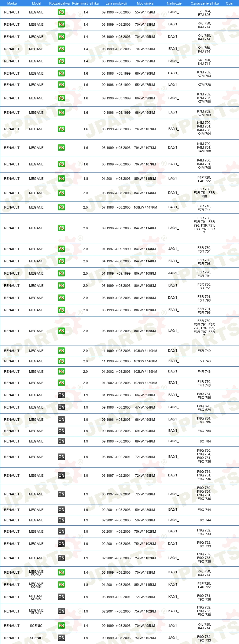Click the PB icon in the 04.1997 -> 08.2003 row
239x644 pixels.
point(61,261)
